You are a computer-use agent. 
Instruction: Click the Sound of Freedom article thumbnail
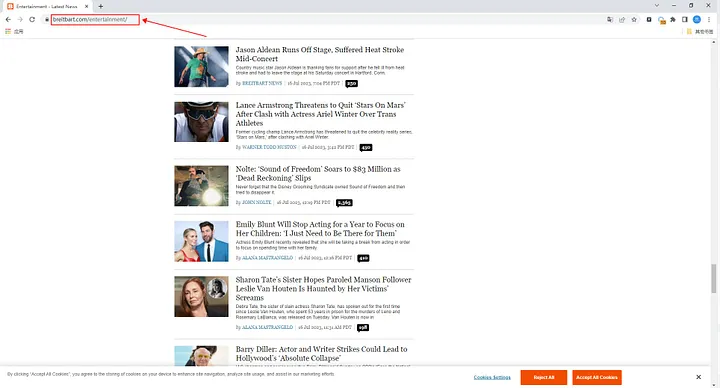(201, 186)
